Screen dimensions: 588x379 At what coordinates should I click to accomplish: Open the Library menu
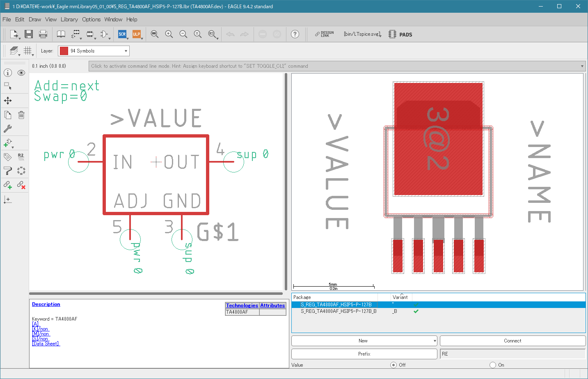(69, 19)
